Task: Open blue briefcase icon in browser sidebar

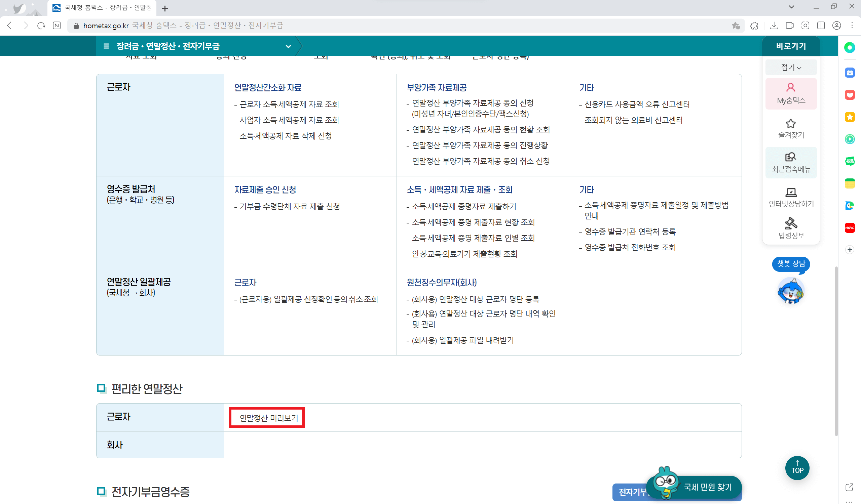Action: click(x=849, y=72)
